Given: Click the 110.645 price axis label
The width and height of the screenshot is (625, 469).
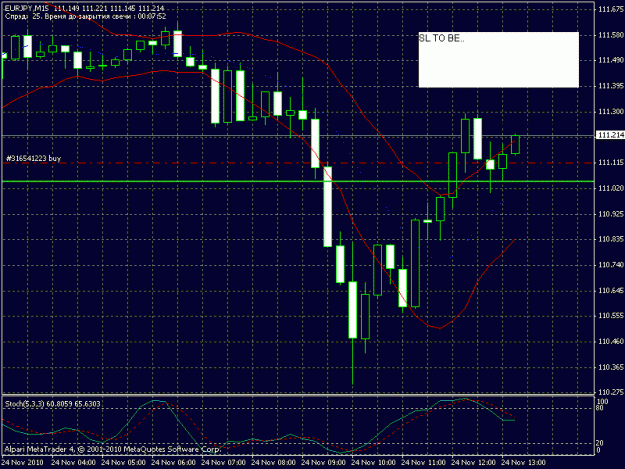Looking at the screenshot, I should click(x=611, y=290).
